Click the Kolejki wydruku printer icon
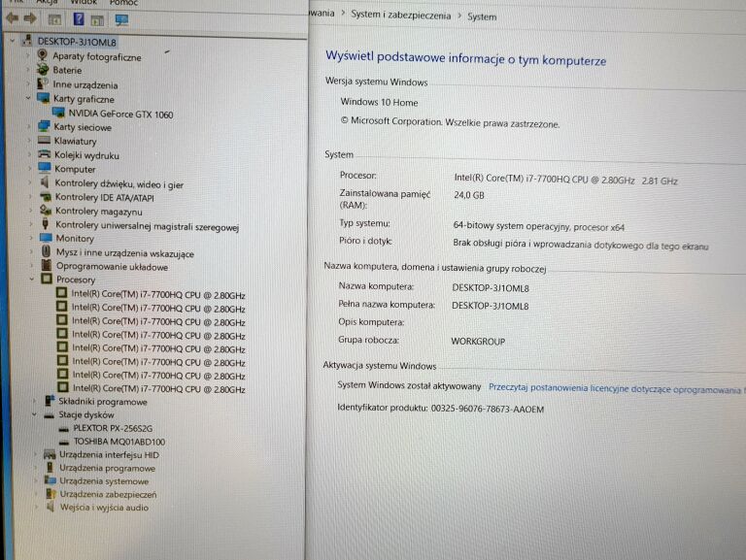 pyautogui.click(x=45, y=154)
